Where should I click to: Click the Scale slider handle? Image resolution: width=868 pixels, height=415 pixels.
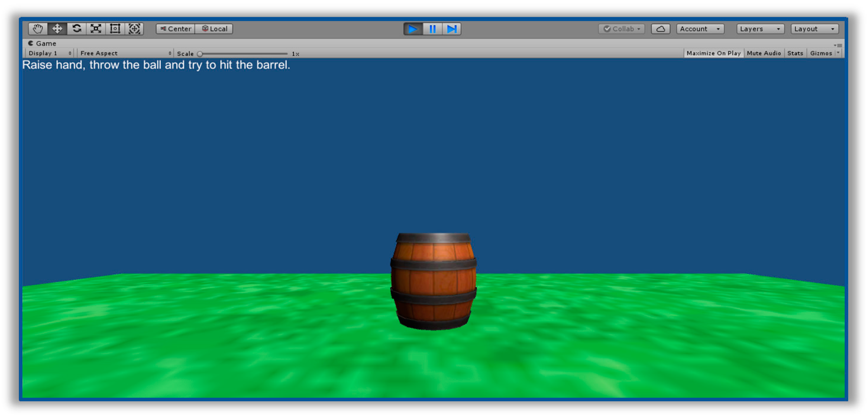(200, 54)
